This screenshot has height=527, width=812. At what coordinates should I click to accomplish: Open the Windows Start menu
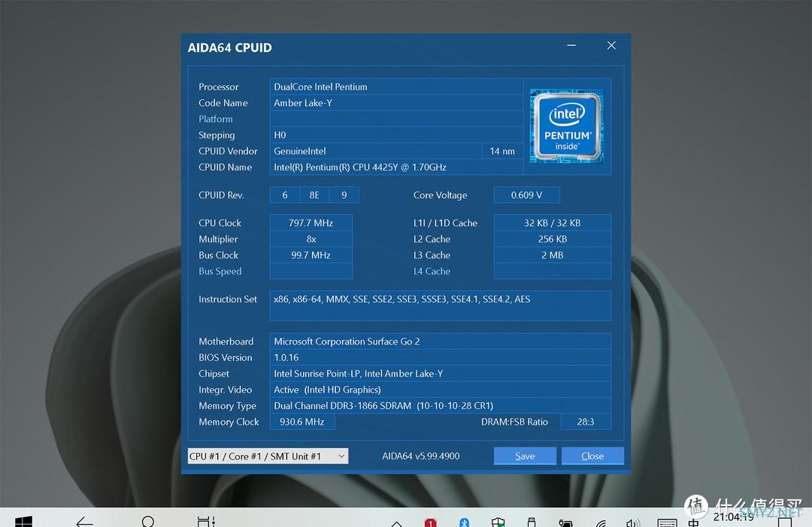pyautogui.click(x=23, y=522)
